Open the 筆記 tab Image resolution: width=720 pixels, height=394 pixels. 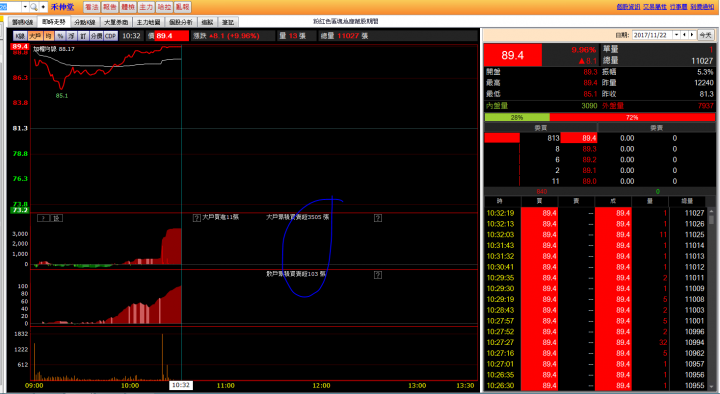coord(228,22)
